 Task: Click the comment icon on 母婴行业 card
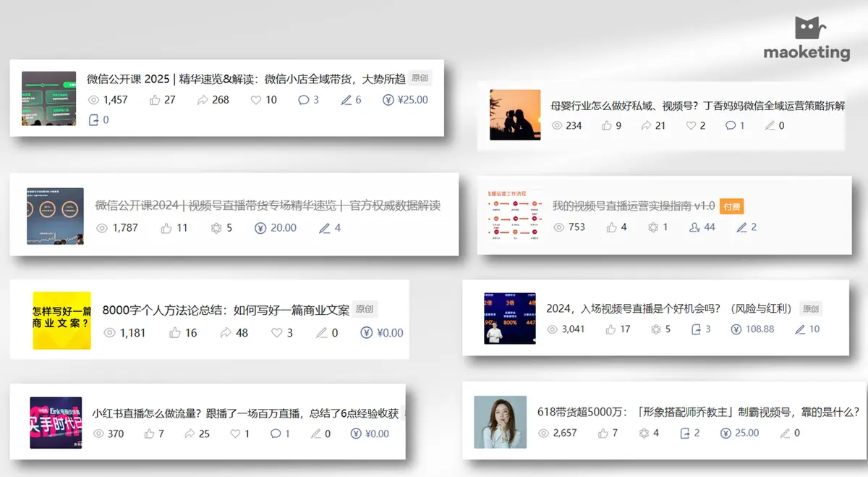[x=731, y=125]
